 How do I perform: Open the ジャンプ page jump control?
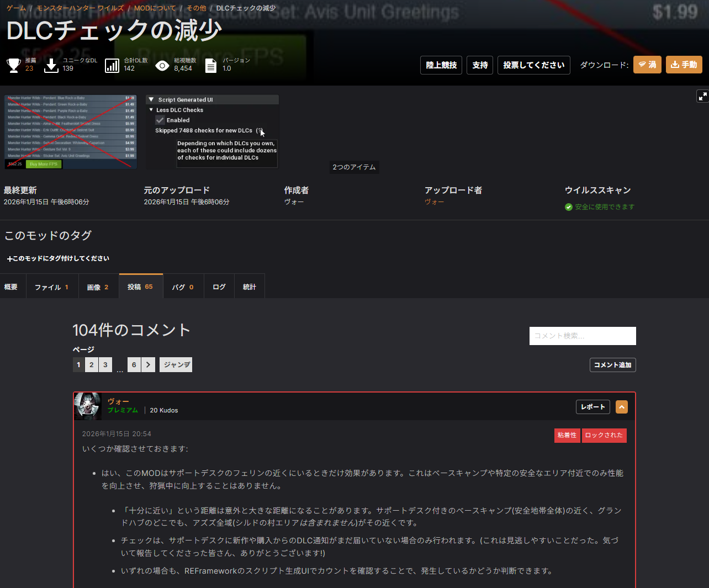click(x=176, y=365)
